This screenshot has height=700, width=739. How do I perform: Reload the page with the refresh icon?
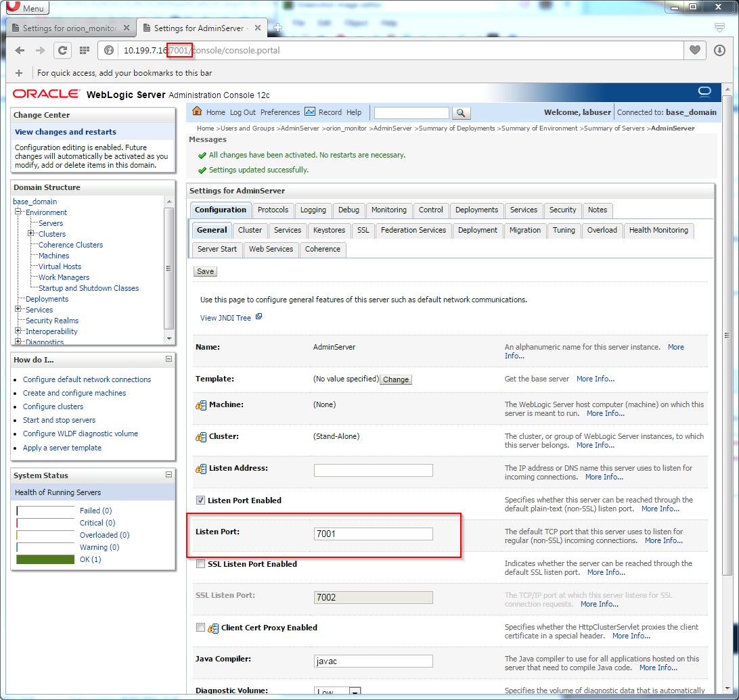62,51
